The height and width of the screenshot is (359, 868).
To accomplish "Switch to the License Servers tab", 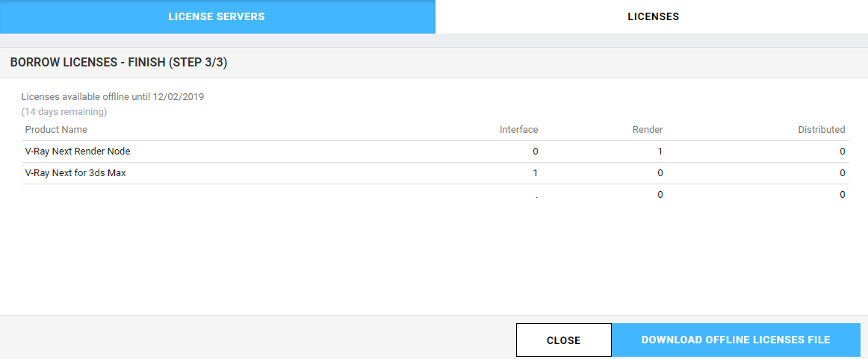I will [x=217, y=16].
